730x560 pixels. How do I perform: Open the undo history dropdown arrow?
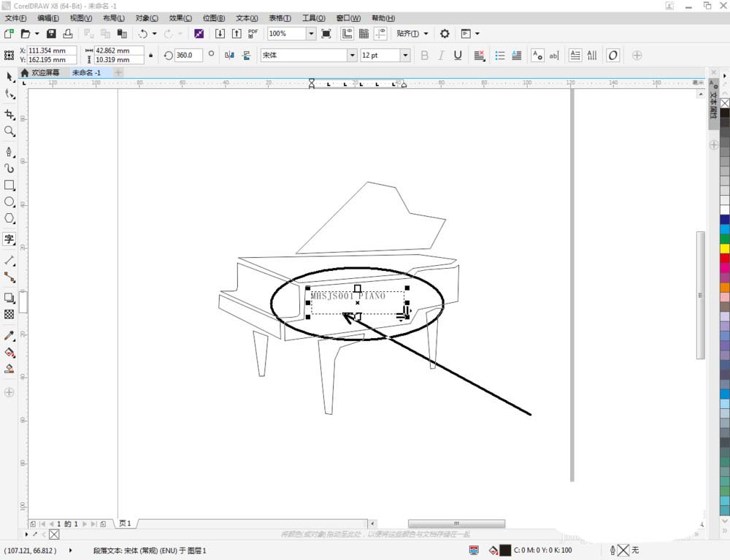click(155, 34)
